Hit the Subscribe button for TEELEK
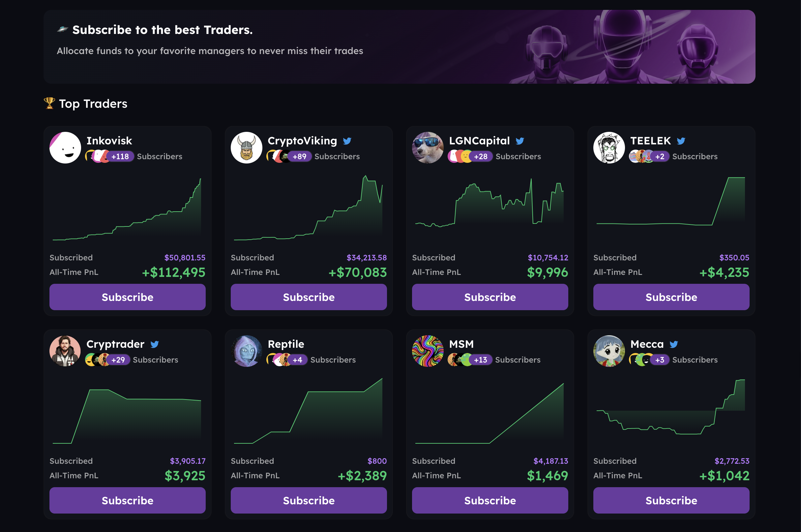Image resolution: width=801 pixels, height=532 pixels. click(671, 297)
